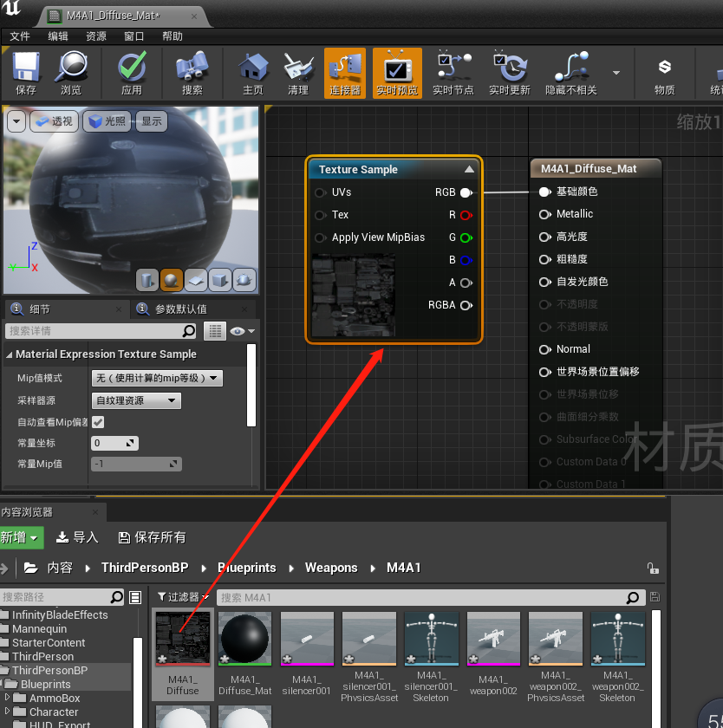Open the details view options eye dropdown
This screenshot has width=723, height=728.
[242, 331]
